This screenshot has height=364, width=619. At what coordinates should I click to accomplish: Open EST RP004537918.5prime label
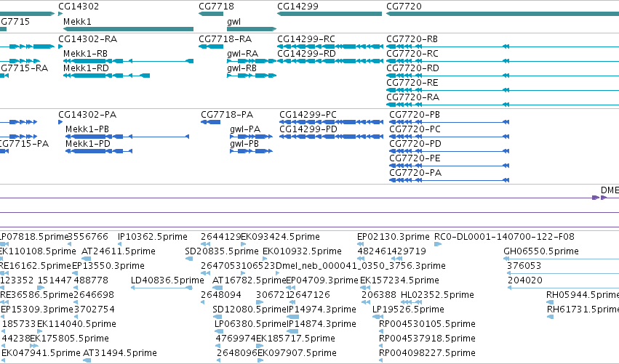click(427, 339)
